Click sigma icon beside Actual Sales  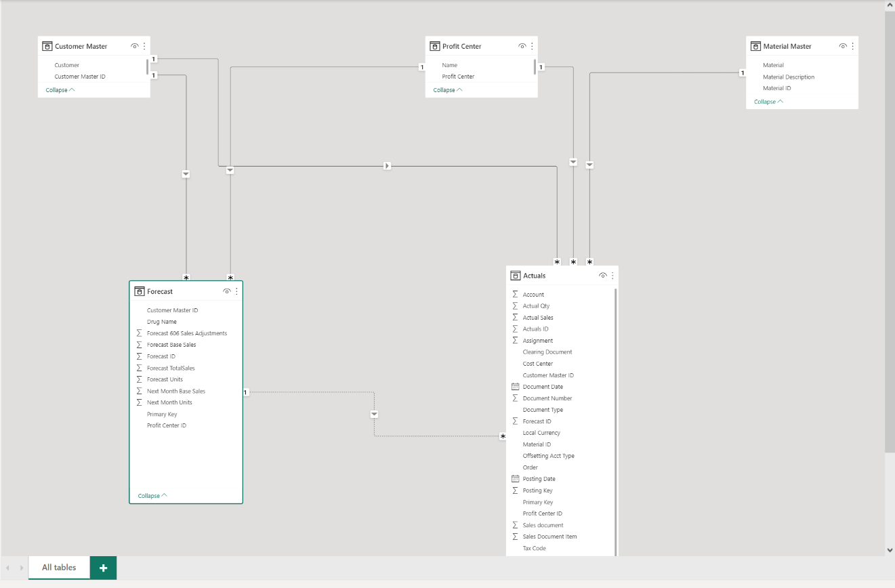click(x=515, y=318)
